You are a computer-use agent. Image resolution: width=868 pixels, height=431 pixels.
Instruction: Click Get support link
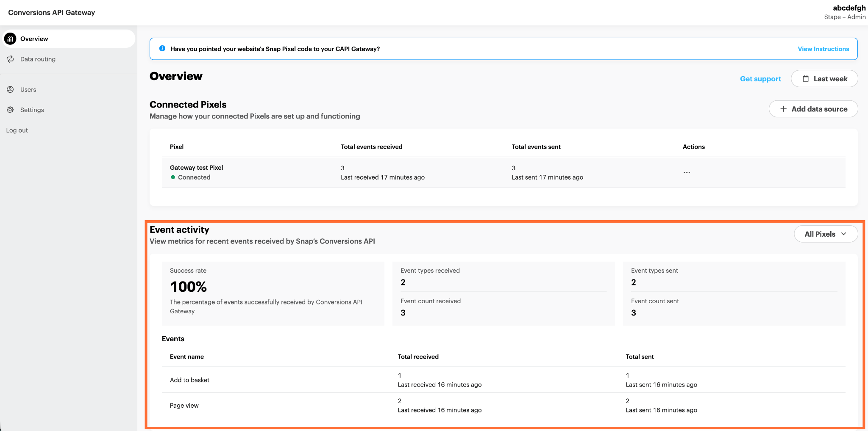point(760,79)
